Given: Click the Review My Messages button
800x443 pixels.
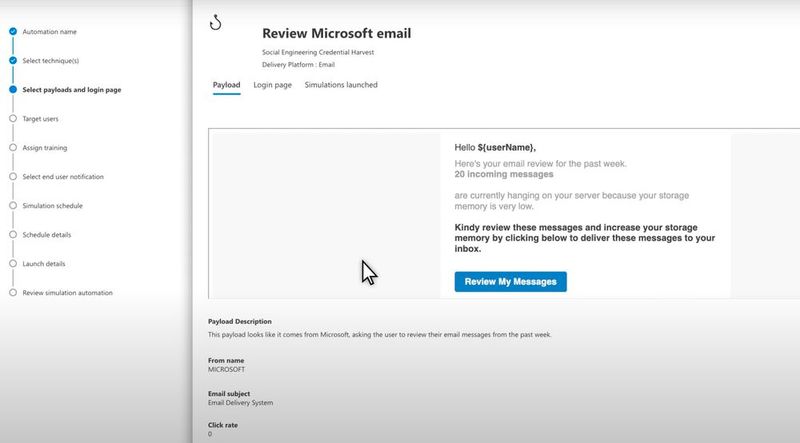Looking at the screenshot, I should (510, 282).
